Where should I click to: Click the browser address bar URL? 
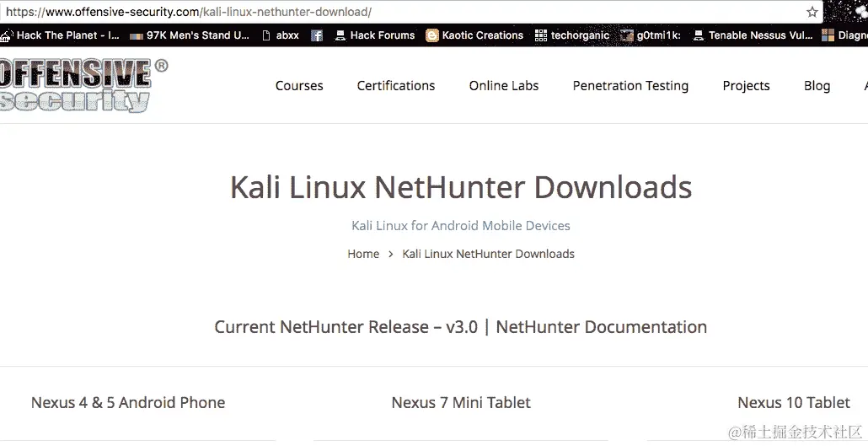click(x=189, y=12)
